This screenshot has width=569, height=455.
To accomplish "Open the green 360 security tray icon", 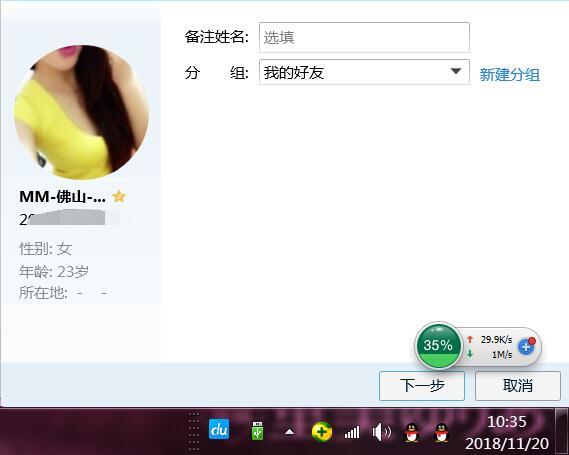I will point(322,431).
